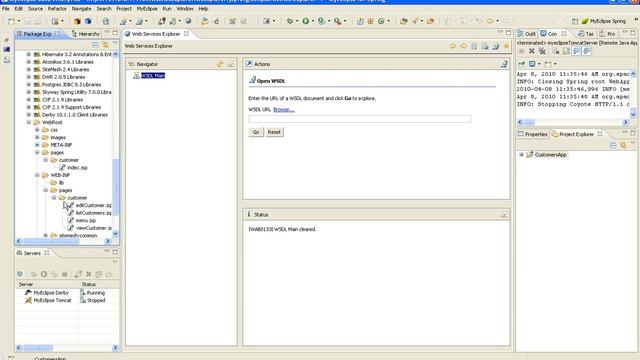Click the Delete server X icon in Servers view
Image resolution: width=640 pixels, height=360 pixels.
pyautogui.click(x=88, y=274)
